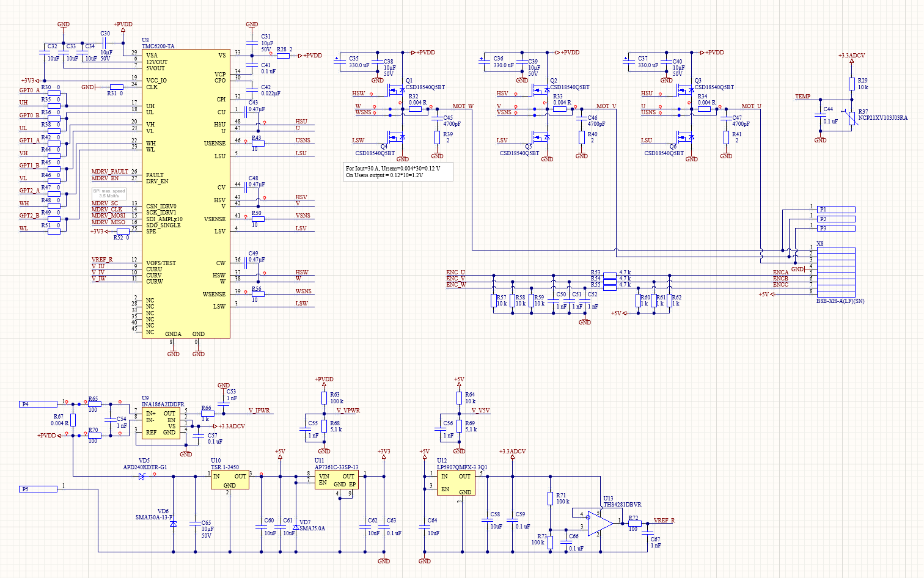This screenshot has width=924, height=578.
Task: Click the C67 capacitor designator
Action: (x=655, y=539)
